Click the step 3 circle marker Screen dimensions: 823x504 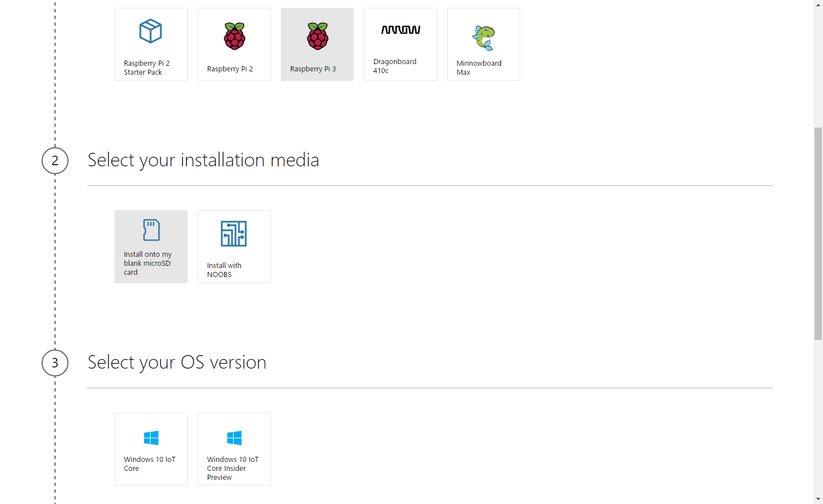[55, 363]
